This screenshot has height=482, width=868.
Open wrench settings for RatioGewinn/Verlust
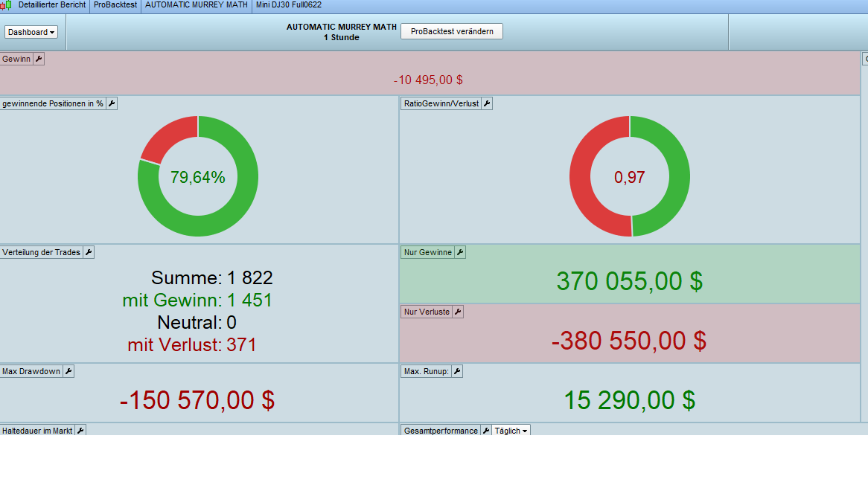click(487, 103)
